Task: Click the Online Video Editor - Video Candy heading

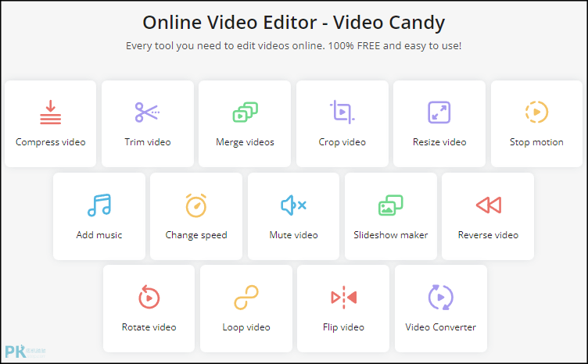Action: 294,22
